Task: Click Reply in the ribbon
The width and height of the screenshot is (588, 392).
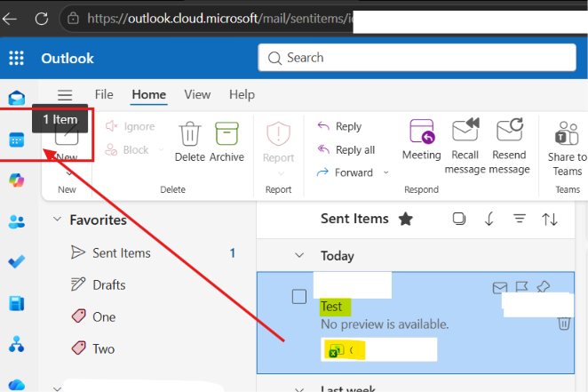Action: (339, 126)
